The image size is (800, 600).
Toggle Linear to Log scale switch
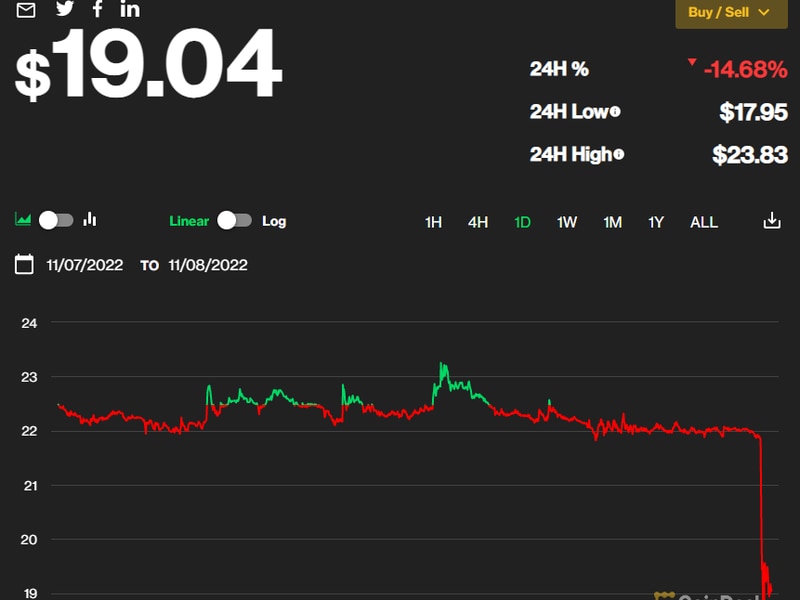click(235, 220)
